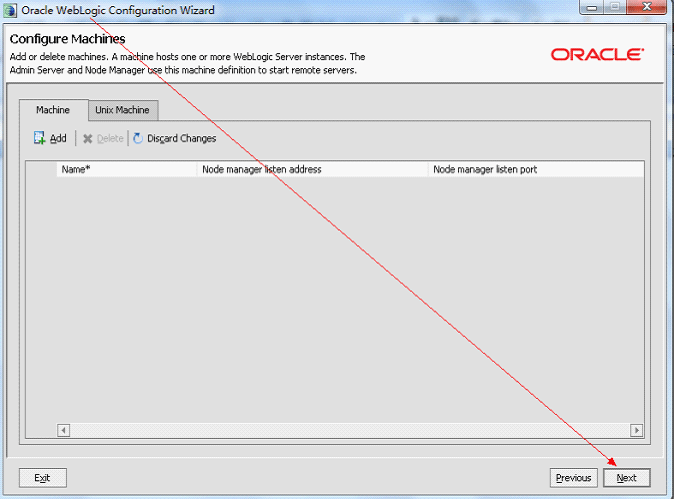Minimize the Configuration Wizard window
The image size is (674, 499).
click(592, 7)
